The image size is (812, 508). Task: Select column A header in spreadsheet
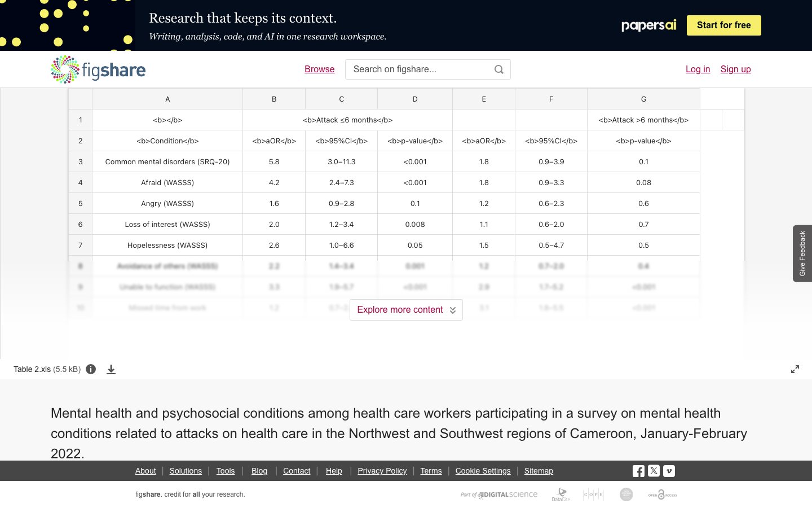(167, 99)
